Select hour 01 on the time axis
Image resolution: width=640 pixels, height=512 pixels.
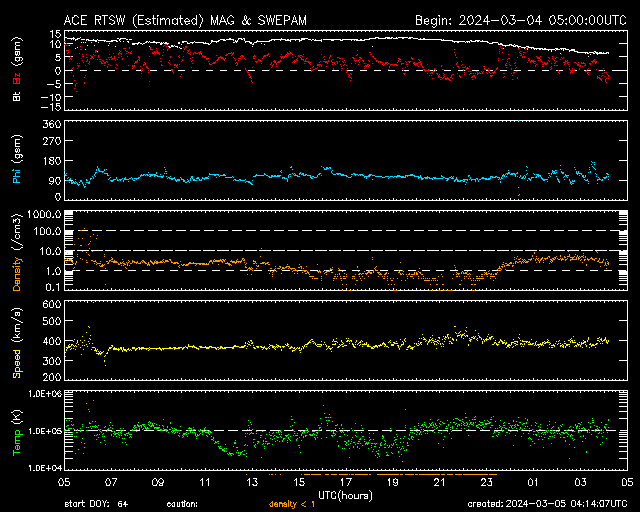pos(533,482)
